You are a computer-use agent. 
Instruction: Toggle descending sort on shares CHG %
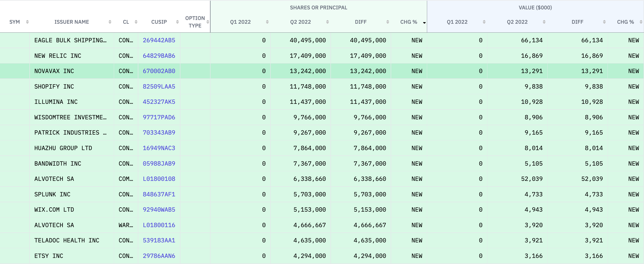[424, 23]
